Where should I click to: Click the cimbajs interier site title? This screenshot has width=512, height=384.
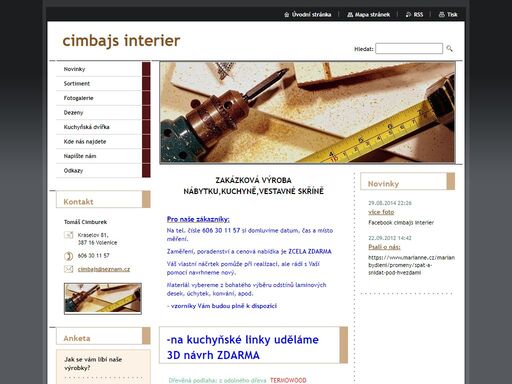[121, 41]
